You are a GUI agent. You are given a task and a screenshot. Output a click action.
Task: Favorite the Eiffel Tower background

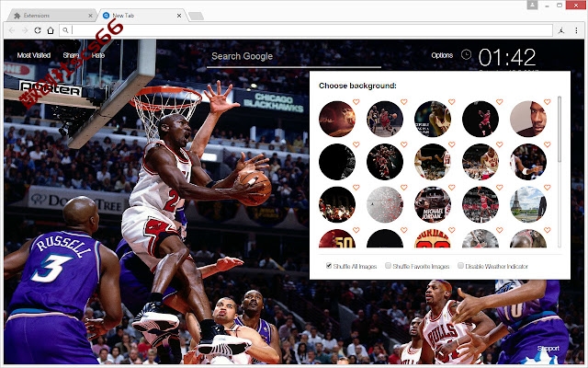(548, 188)
